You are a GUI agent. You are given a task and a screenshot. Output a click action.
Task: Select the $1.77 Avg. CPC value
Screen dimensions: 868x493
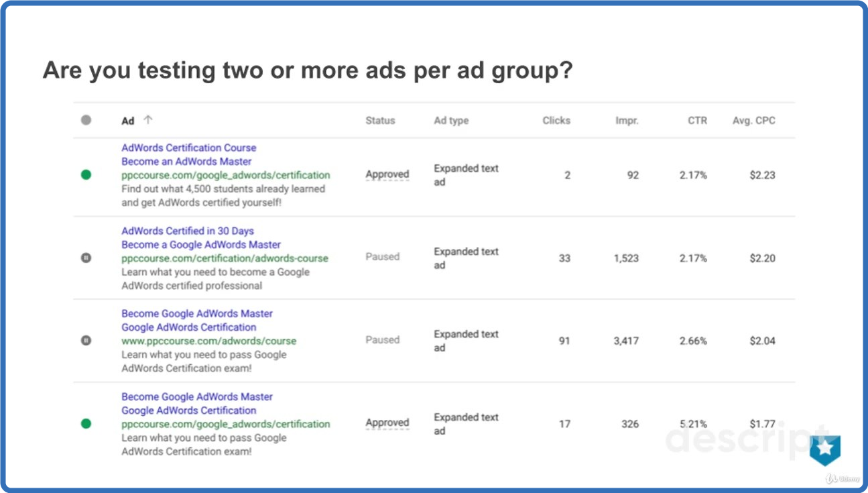tap(763, 424)
